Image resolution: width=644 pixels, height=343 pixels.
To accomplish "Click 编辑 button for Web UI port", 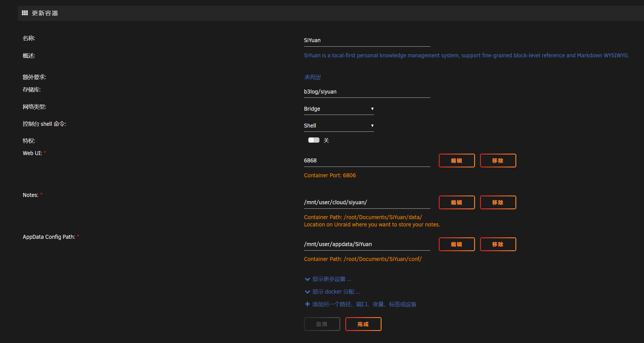I will point(456,161).
